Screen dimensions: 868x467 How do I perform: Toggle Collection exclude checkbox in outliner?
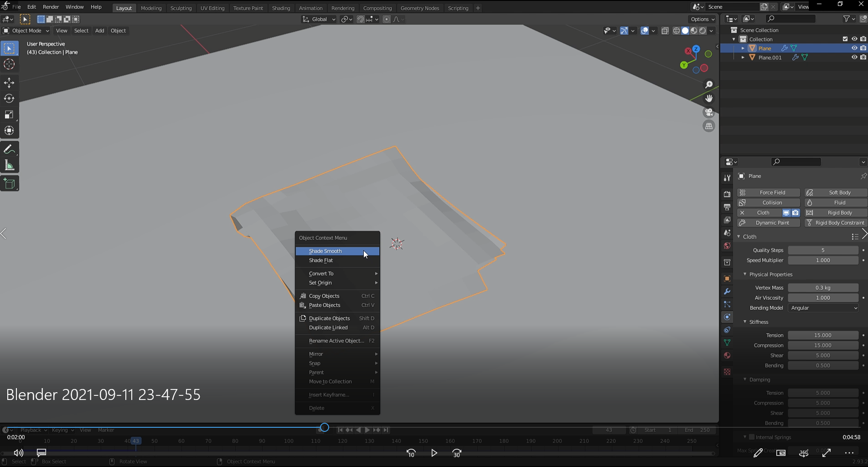tap(845, 39)
